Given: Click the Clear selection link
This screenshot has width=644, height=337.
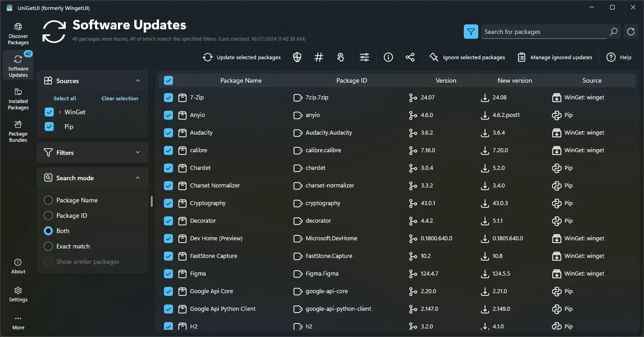Looking at the screenshot, I should 120,98.
